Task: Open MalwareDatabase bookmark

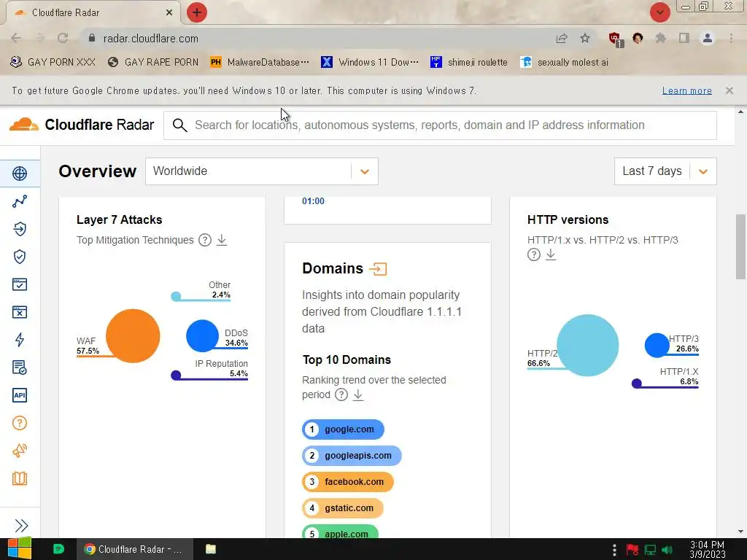Action: (260, 63)
